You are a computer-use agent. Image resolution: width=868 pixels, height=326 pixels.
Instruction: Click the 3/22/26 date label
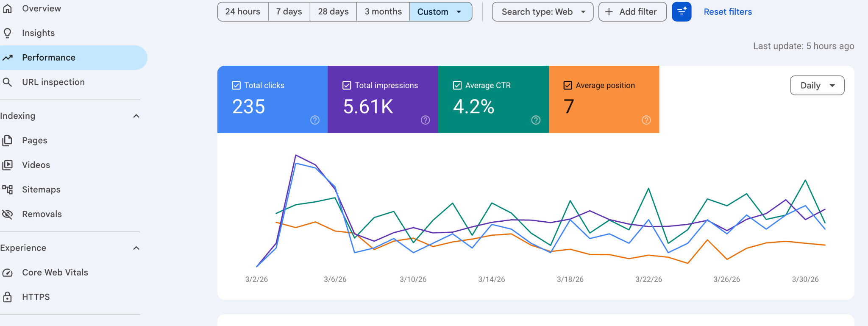pos(648,279)
